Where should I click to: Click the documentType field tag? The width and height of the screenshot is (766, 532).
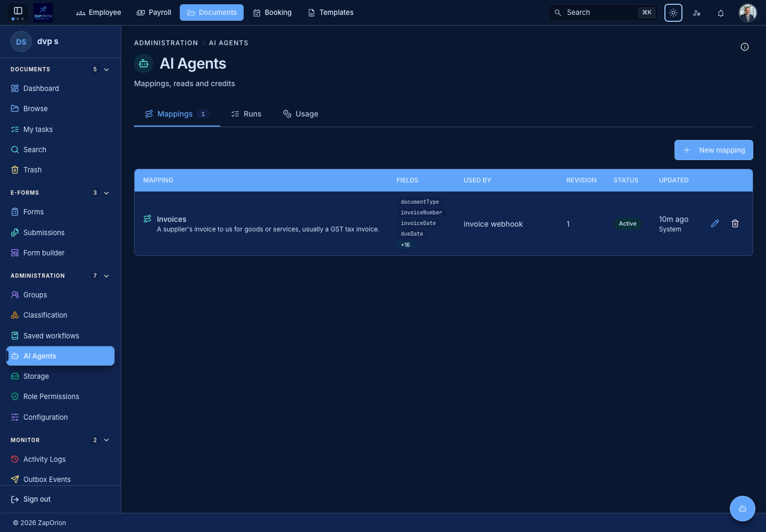[x=420, y=202]
